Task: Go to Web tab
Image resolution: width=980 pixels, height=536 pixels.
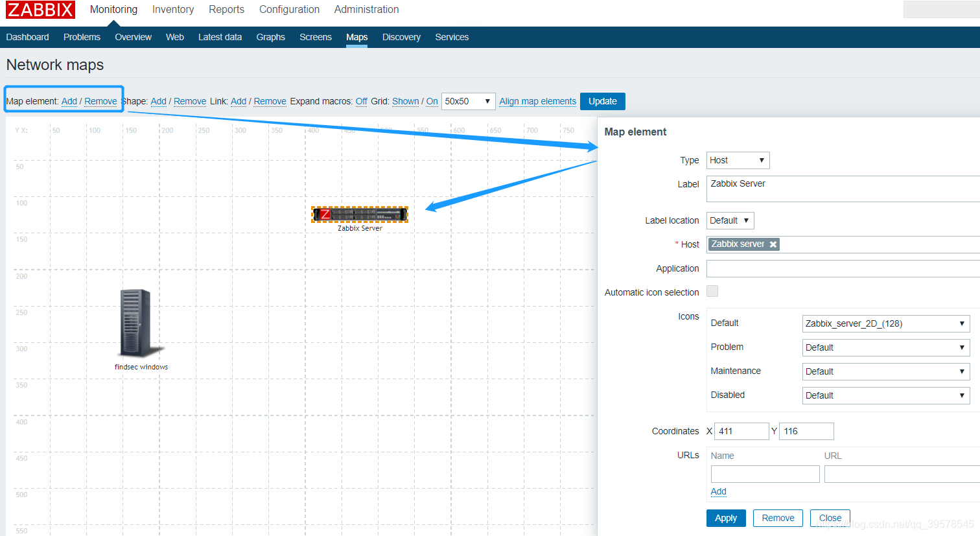Action: 175,37
